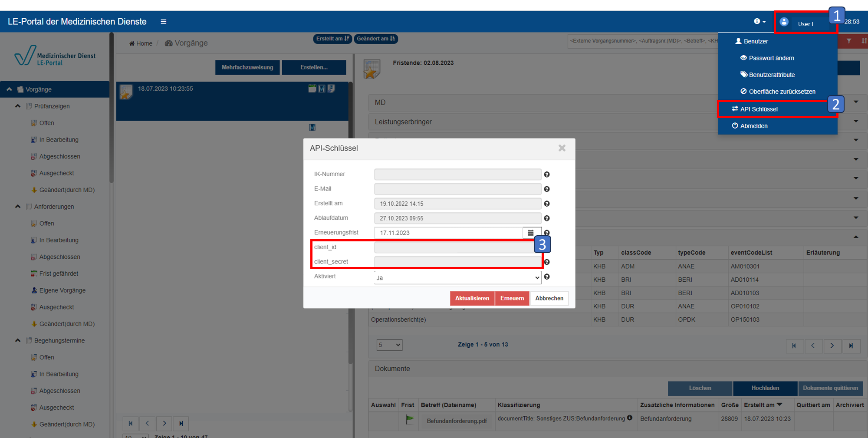Screen dimensions: 868x438
Task: Click the Aktualisieren button
Action: pos(472,298)
